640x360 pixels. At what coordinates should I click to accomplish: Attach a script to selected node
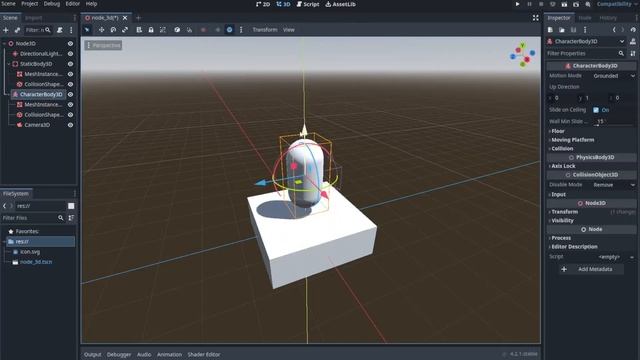coord(60,30)
